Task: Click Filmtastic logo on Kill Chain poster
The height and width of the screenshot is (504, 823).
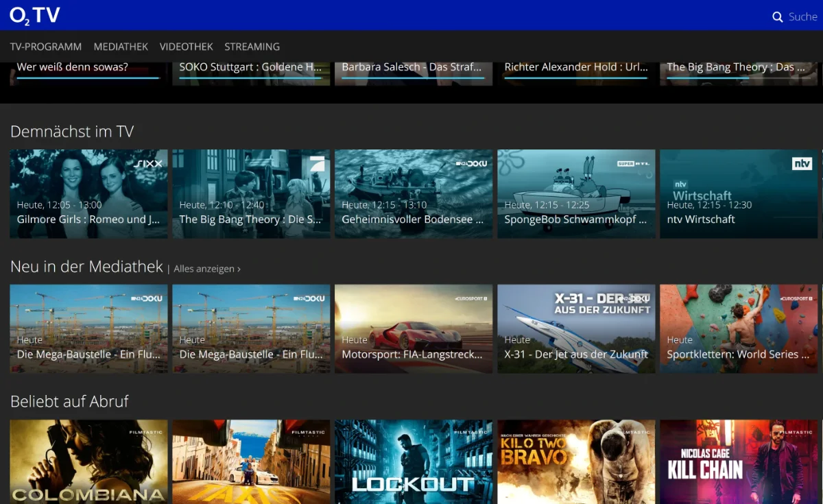Action: tap(796, 433)
